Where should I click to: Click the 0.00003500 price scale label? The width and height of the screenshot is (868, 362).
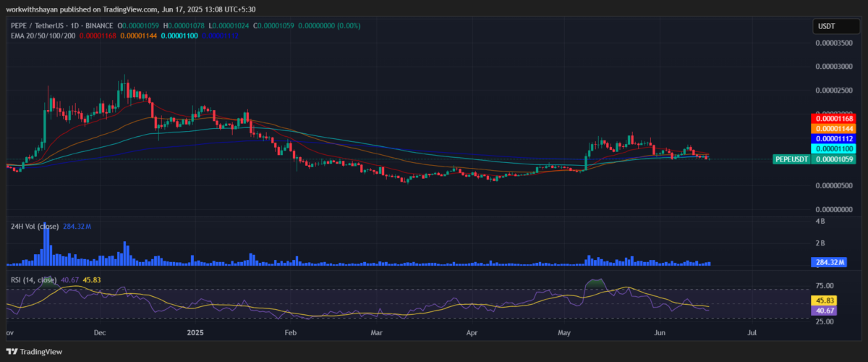point(834,43)
